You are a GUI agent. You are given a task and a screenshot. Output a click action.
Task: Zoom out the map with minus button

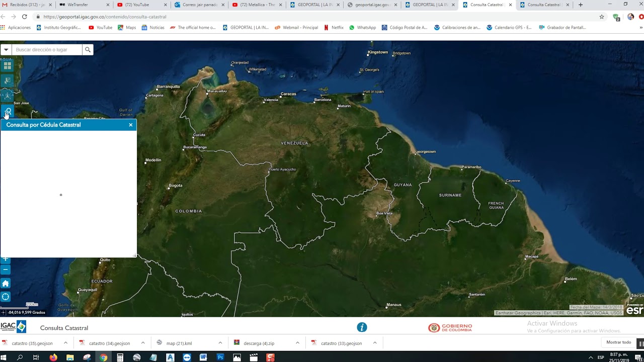coord(6,270)
